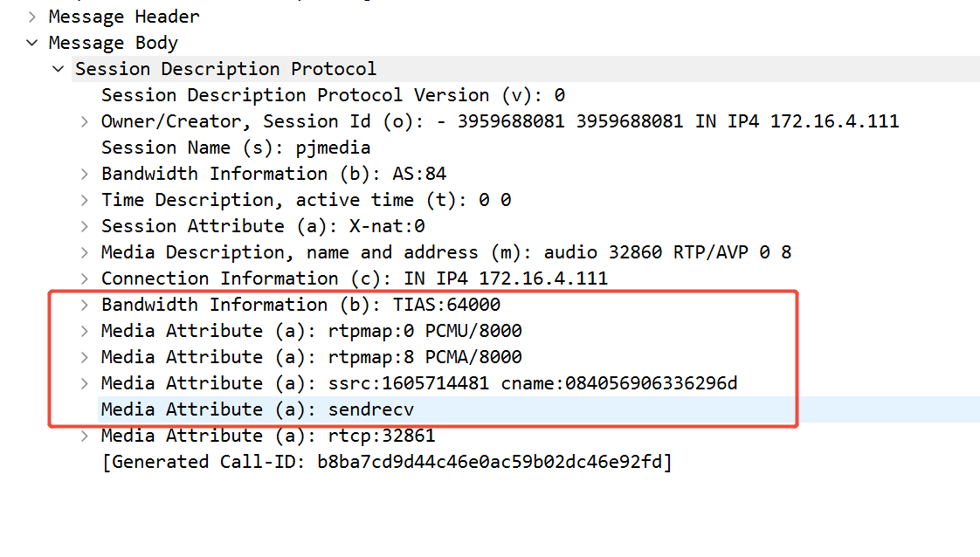Expand the ssrc:1605714481 cname attribute
This screenshot has width=980, height=557.
tap(85, 384)
